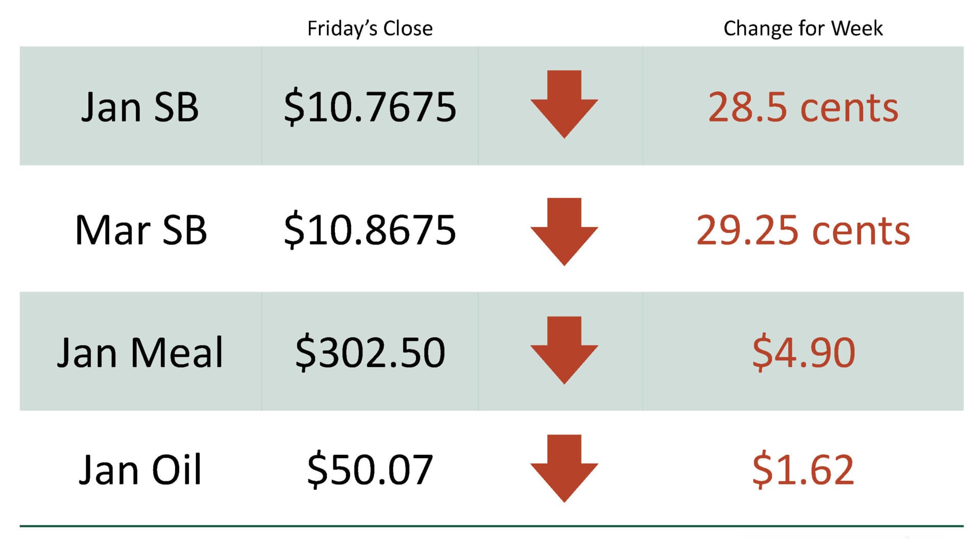
Task: Click the red down arrow for Jan SB
Action: click(564, 104)
